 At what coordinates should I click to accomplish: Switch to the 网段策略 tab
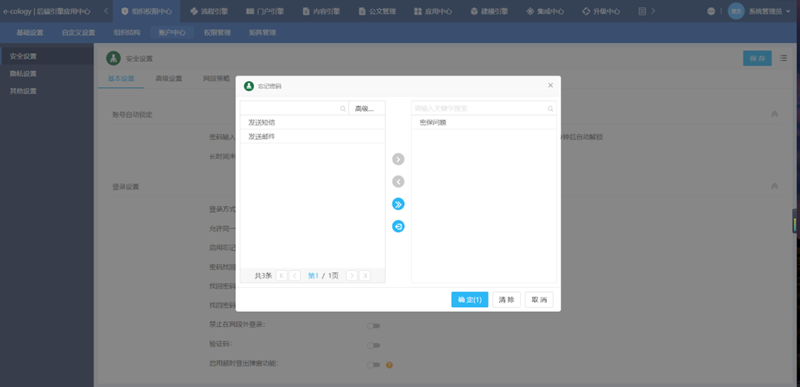pos(216,79)
